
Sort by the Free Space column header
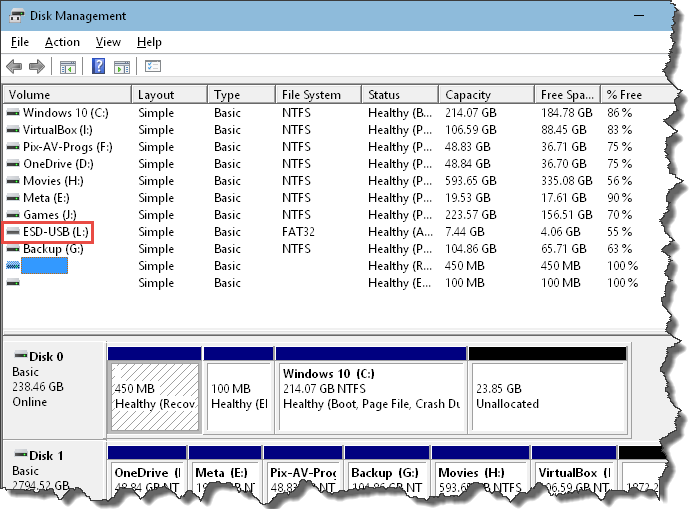coord(568,95)
